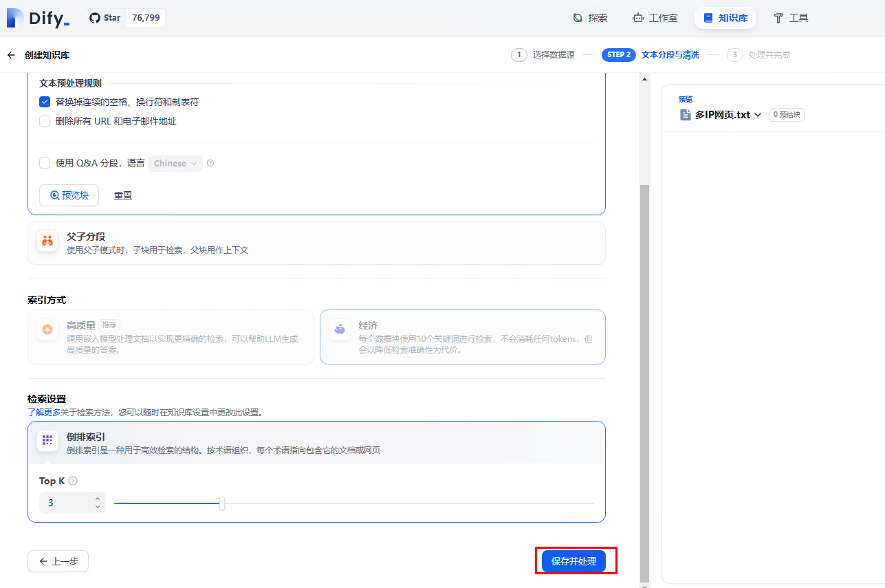Increase Top K with the up arrow
This screenshot has height=588, width=885.
click(x=98, y=499)
